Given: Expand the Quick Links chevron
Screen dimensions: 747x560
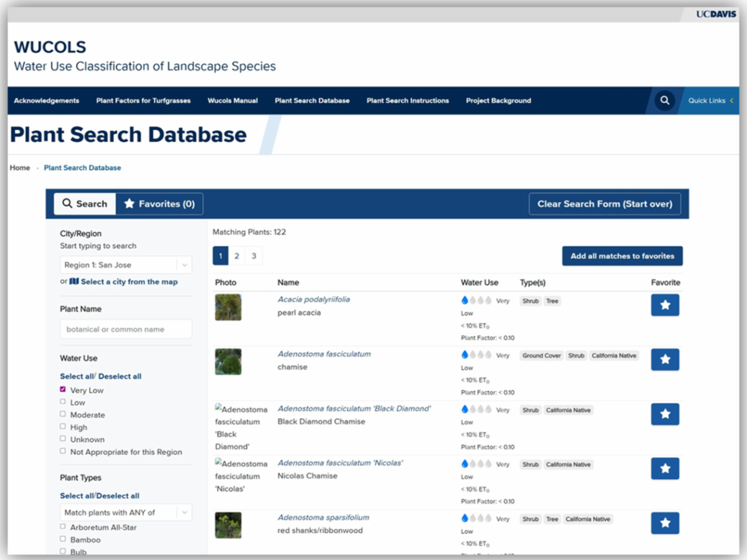Looking at the screenshot, I should (733, 100).
